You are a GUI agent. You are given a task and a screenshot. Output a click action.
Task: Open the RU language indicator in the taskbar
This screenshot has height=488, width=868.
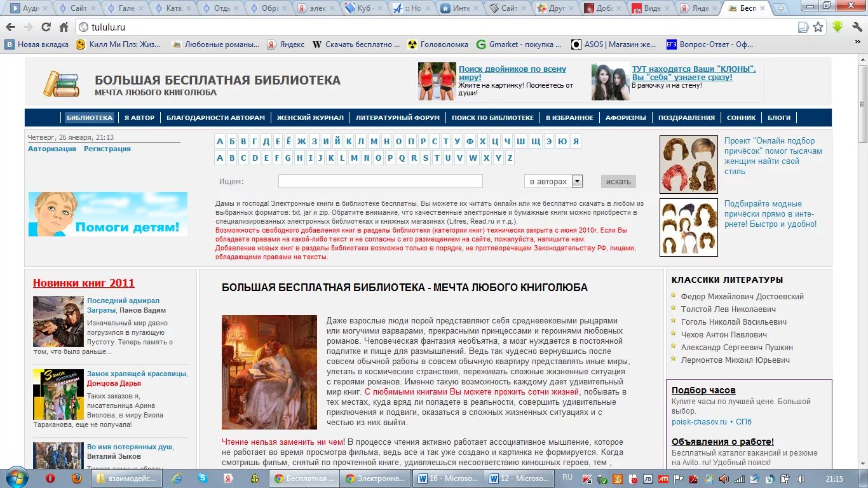(x=567, y=477)
